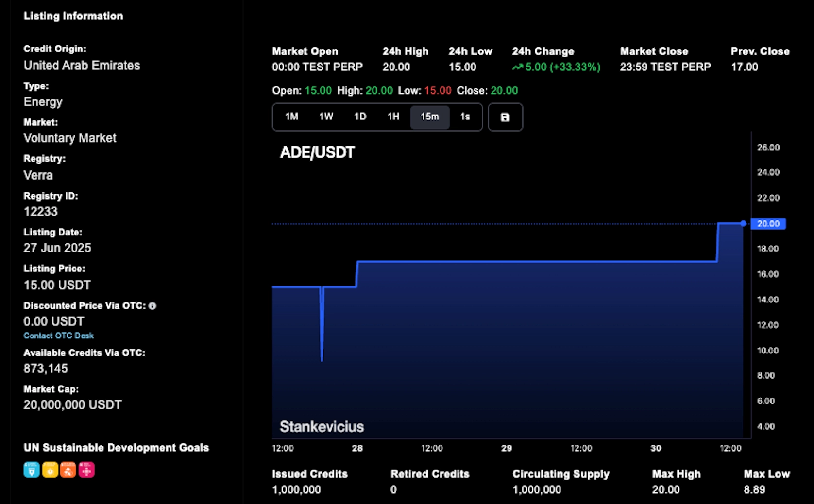Click the Type value Energy
Screen dimensions: 814x504
43,102
